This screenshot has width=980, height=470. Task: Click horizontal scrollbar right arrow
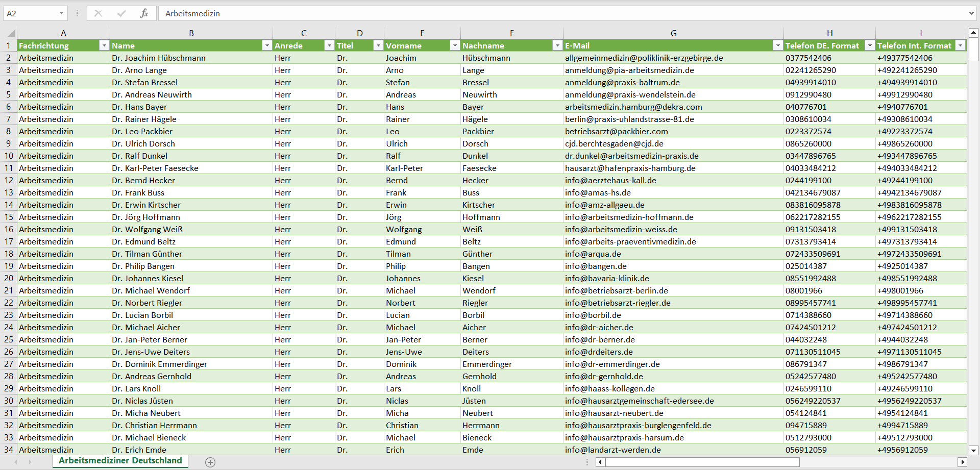pyautogui.click(x=962, y=462)
